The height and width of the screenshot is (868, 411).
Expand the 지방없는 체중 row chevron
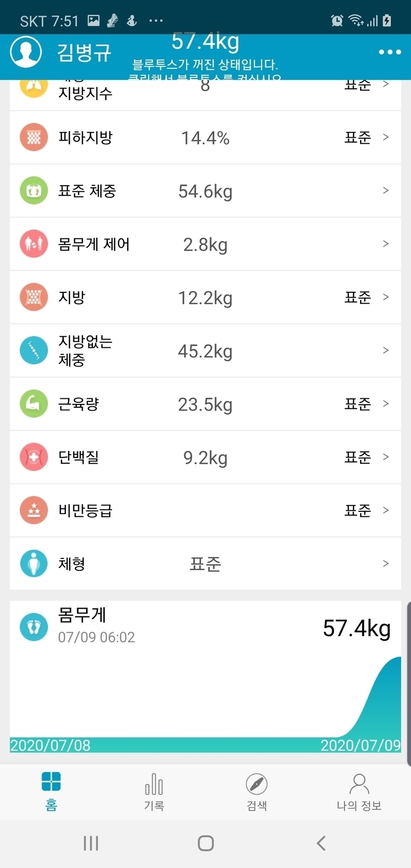pos(386,350)
